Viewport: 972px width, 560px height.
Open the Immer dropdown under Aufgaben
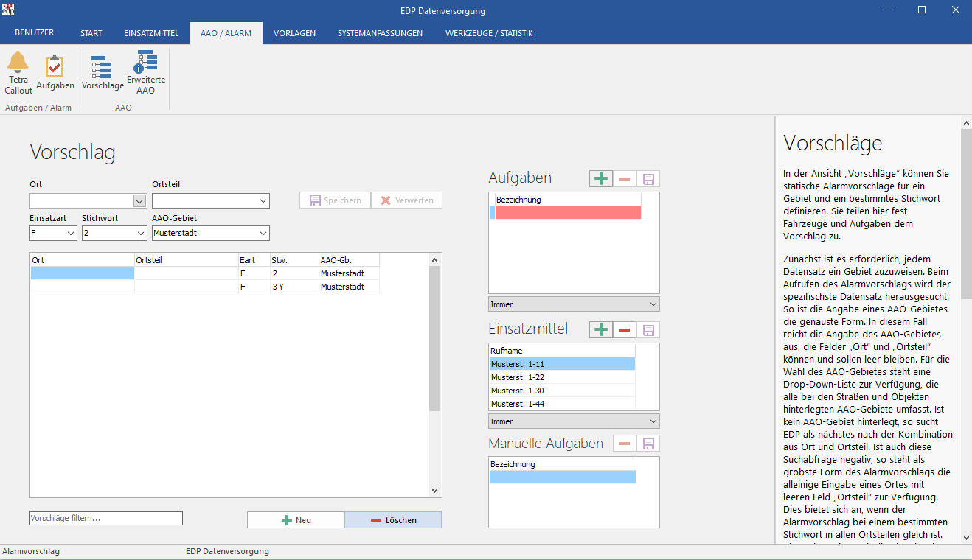[574, 304]
